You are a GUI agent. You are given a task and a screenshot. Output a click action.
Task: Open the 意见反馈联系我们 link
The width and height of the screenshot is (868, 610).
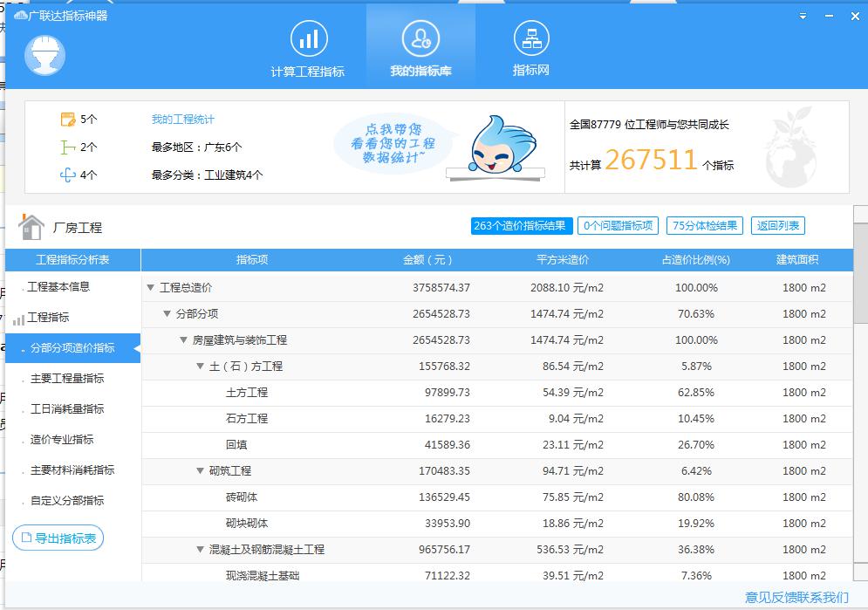[x=796, y=598]
